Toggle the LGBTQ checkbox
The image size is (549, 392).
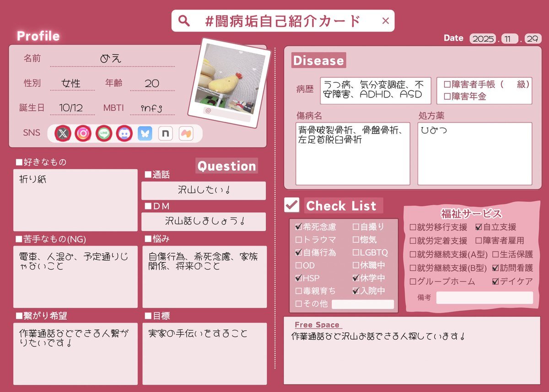click(x=356, y=252)
